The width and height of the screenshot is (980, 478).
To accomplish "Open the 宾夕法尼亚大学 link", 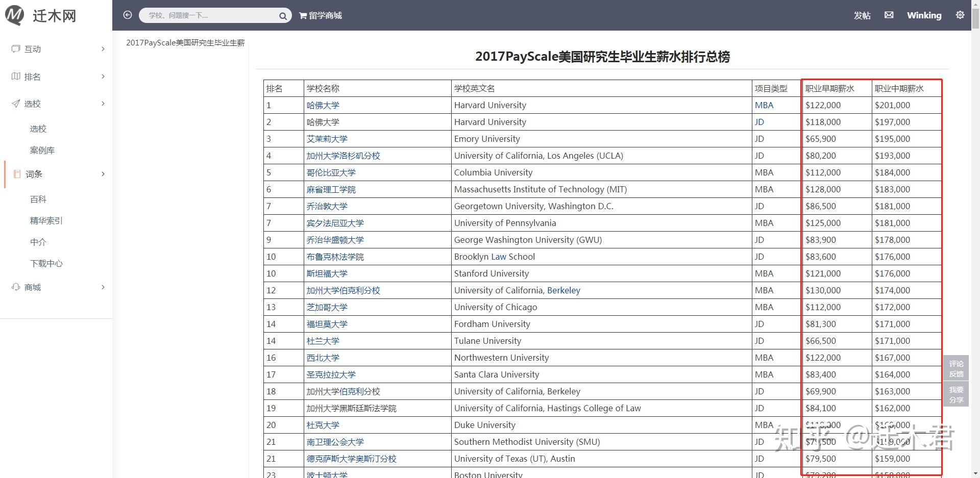I will [335, 223].
